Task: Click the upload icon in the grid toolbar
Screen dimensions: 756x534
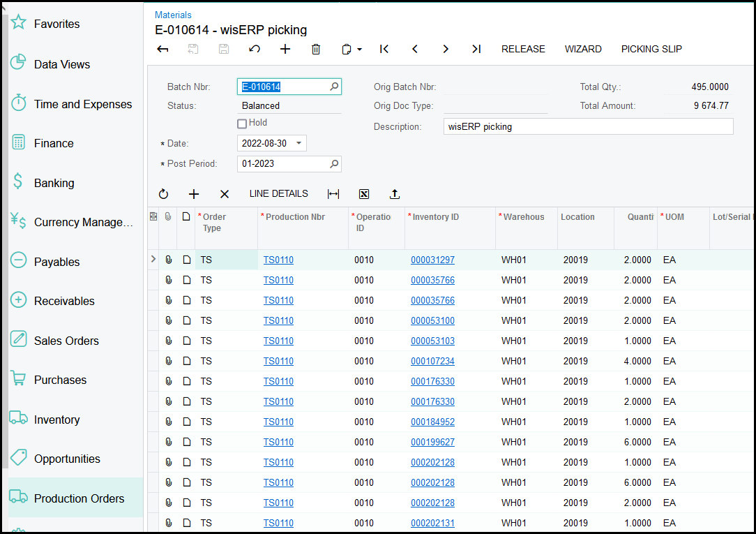Action: pyautogui.click(x=395, y=194)
